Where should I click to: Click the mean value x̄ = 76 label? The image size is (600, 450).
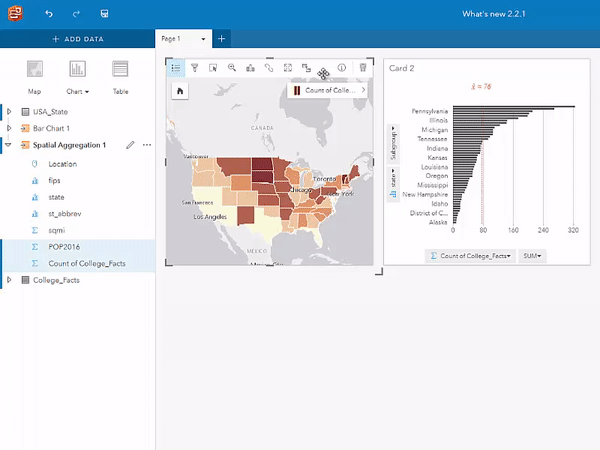pos(481,86)
